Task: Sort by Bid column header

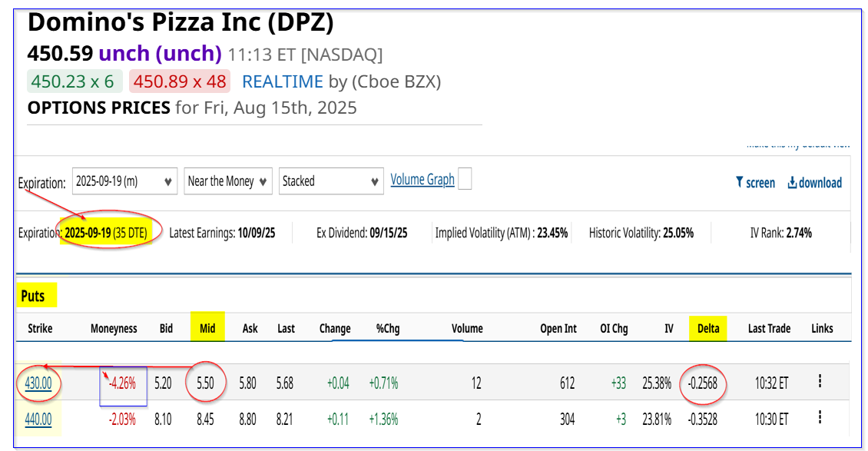Action: (166, 328)
